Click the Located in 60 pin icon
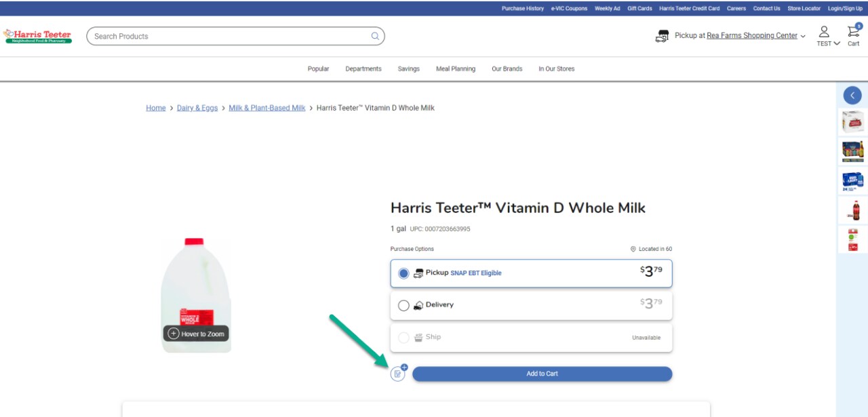 point(633,249)
